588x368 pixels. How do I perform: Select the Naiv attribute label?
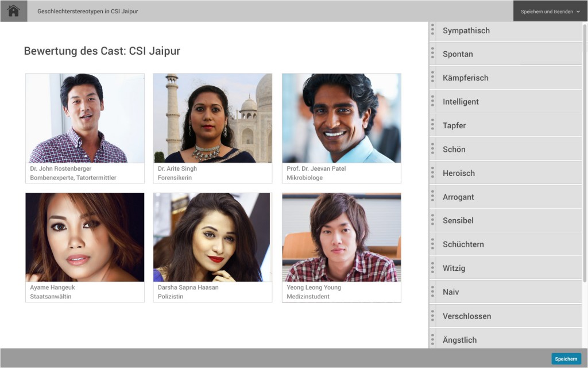coord(450,292)
